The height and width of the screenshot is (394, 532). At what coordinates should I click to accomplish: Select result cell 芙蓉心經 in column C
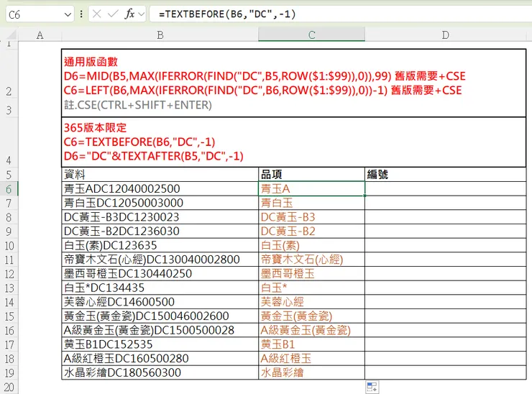click(x=311, y=302)
